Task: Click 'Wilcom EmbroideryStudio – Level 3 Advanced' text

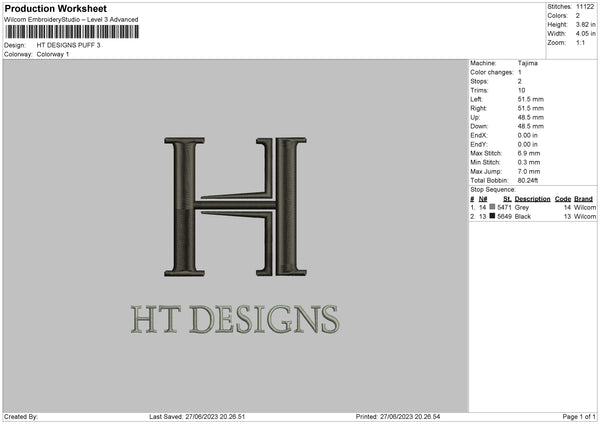Action: tap(71, 20)
